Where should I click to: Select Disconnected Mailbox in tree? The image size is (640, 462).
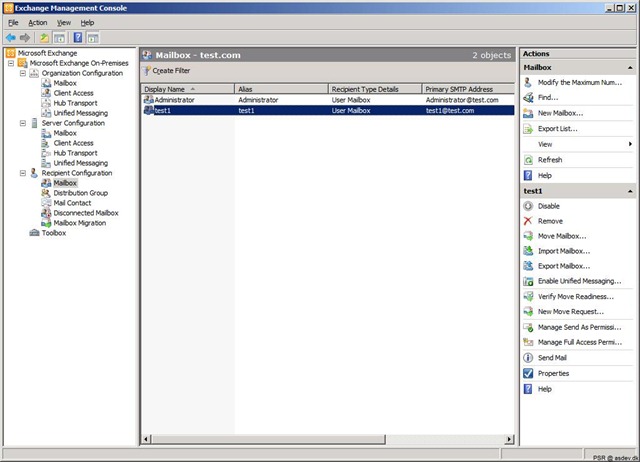coord(86,213)
